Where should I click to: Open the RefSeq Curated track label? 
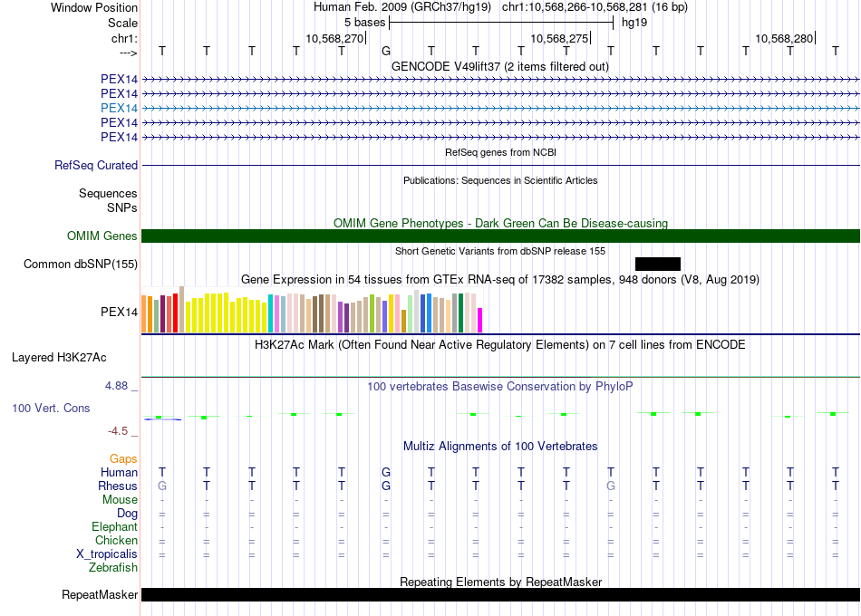(96, 165)
